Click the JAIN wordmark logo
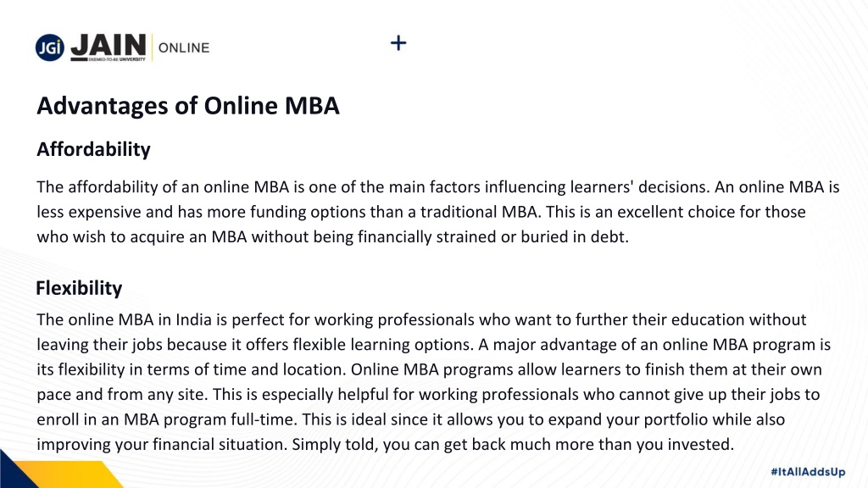Image resolution: width=868 pixels, height=488 pixels. coord(108,46)
